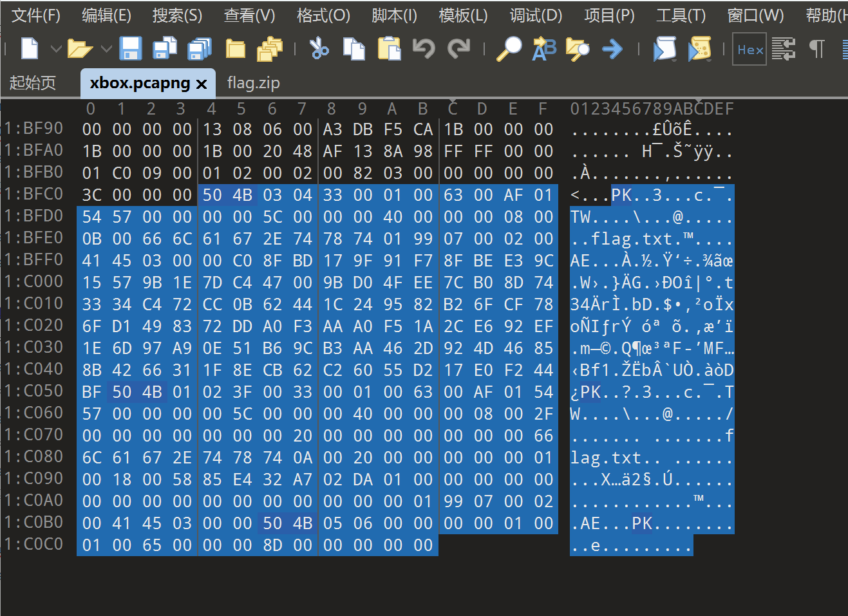
Task: Toggle the pilcrow show whitespace button
Action: coord(816,49)
